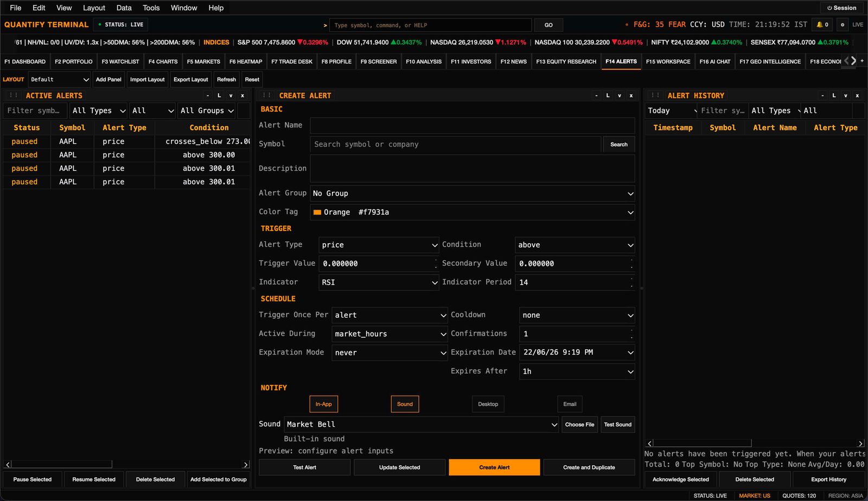The width and height of the screenshot is (868, 501).
Task: Switch to F16 AI Chat tab
Action: pyautogui.click(x=715, y=61)
